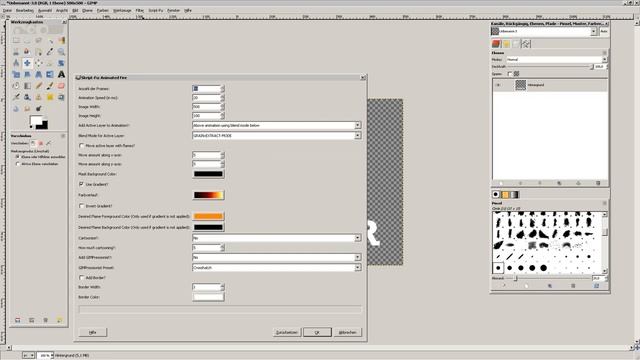Screen dimensions: 640x360
Task: Open the Bearbeiten menu
Action: (24, 10)
